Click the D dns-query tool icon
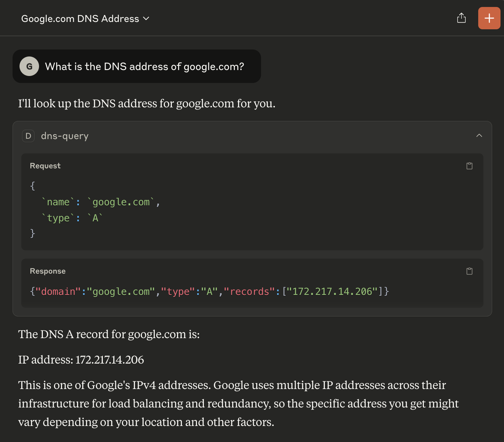 coord(28,136)
